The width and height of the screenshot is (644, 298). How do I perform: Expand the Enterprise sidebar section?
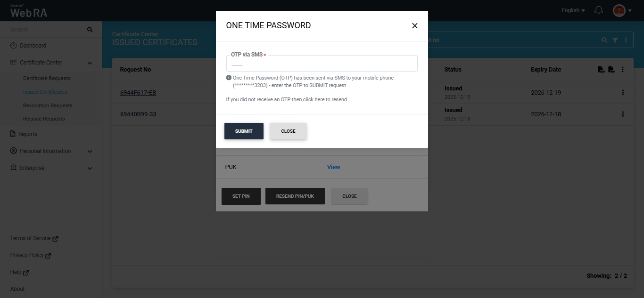90,169
